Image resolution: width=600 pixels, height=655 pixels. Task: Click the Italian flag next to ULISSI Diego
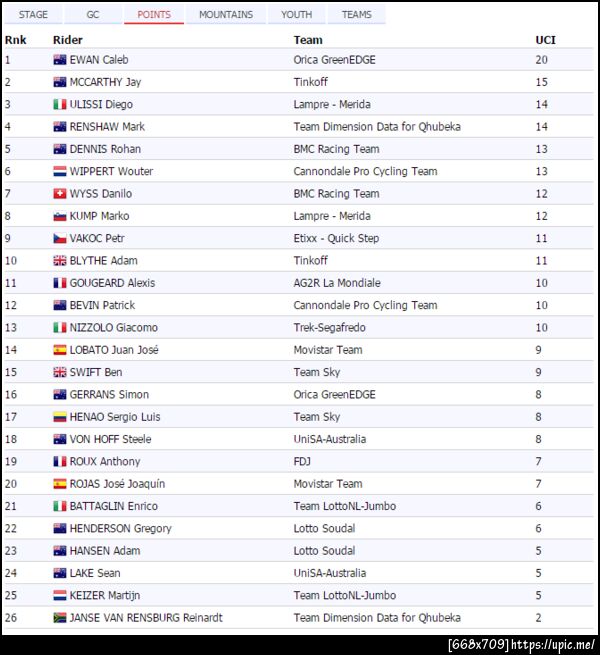click(x=60, y=105)
